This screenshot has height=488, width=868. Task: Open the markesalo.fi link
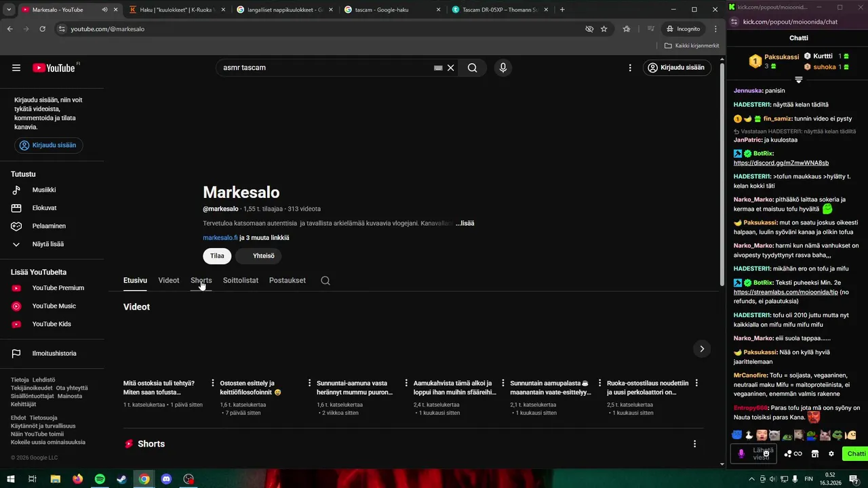point(220,238)
